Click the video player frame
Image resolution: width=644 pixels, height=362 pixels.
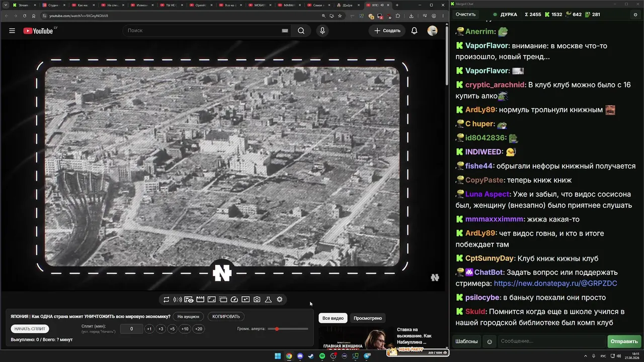point(222,166)
